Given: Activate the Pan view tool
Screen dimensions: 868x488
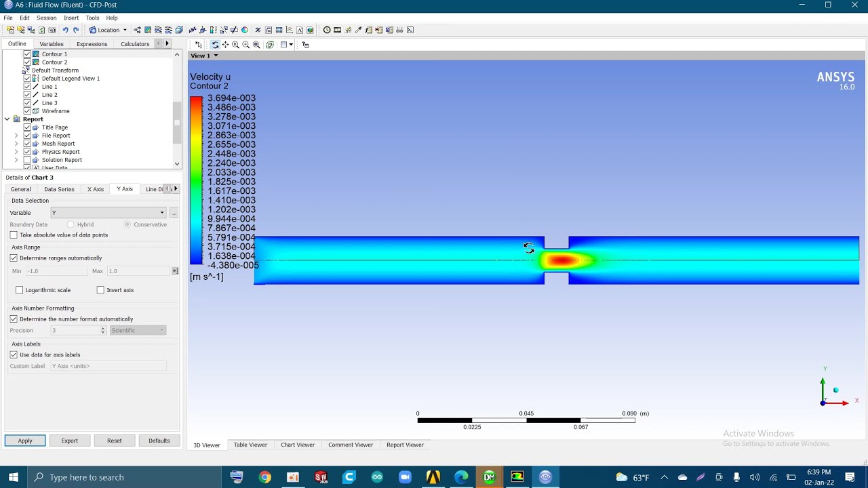Looking at the screenshot, I should [x=225, y=45].
